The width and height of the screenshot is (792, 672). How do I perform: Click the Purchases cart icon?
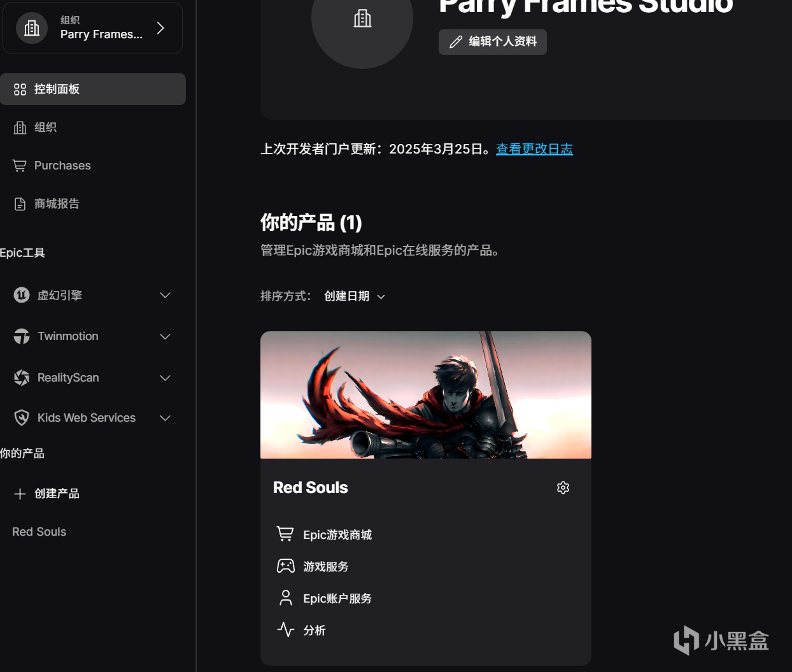tap(20, 166)
